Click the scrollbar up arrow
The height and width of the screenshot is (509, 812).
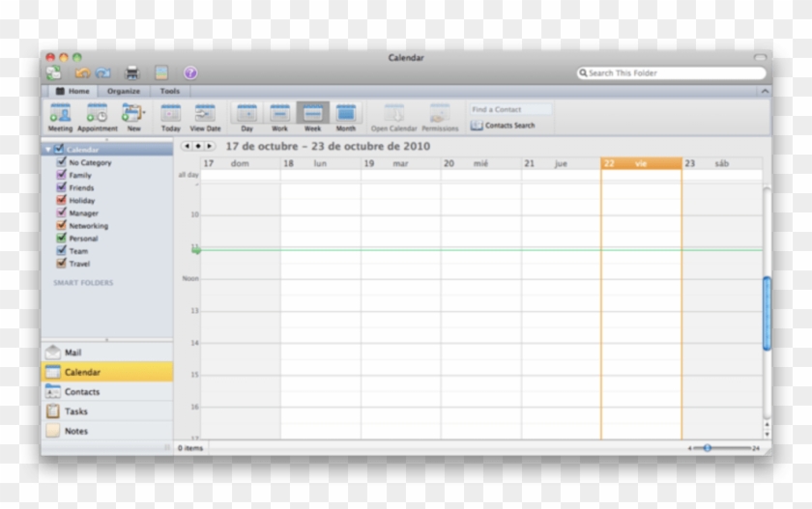pos(767,425)
